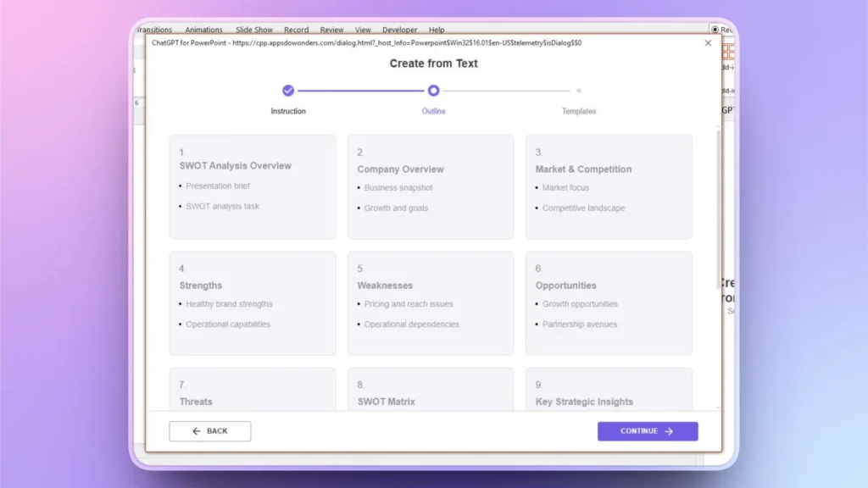Screen dimensions: 868x488
Task: Open the Slide Show menu
Action: tap(253, 29)
